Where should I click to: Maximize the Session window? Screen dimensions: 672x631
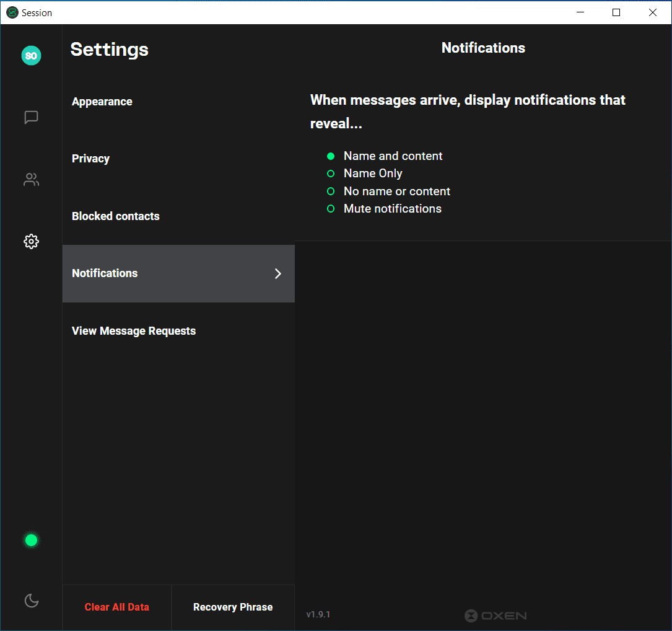616,12
